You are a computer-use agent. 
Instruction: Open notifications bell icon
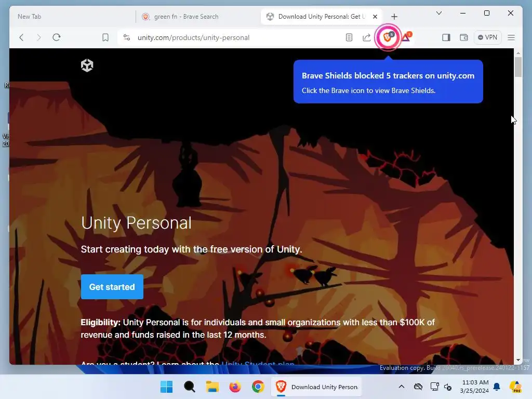[x=497, y=387]
